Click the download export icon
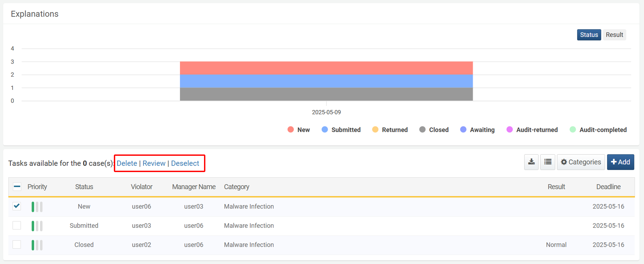Viewport: 644px width, 264px height. pos(531,162)
